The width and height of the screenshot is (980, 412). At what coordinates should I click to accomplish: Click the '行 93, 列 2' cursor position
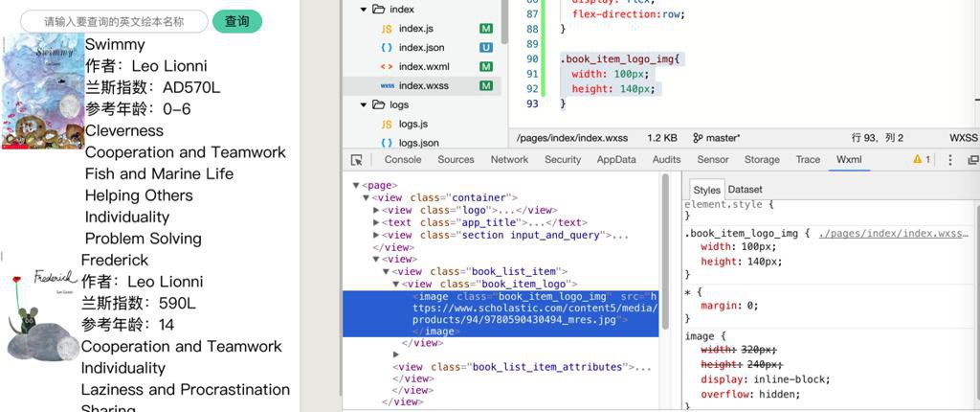[878, 138]
